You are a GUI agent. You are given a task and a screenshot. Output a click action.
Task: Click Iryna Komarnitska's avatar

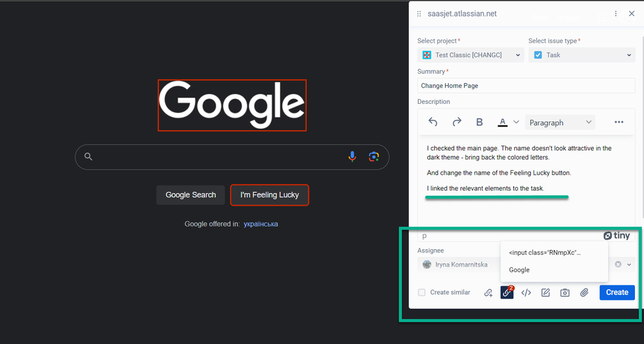427,265
